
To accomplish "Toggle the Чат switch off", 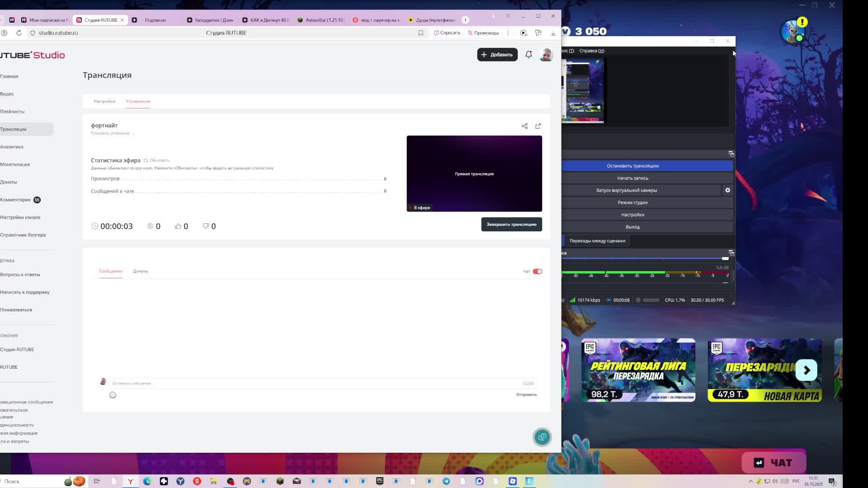I will [537, 272].
